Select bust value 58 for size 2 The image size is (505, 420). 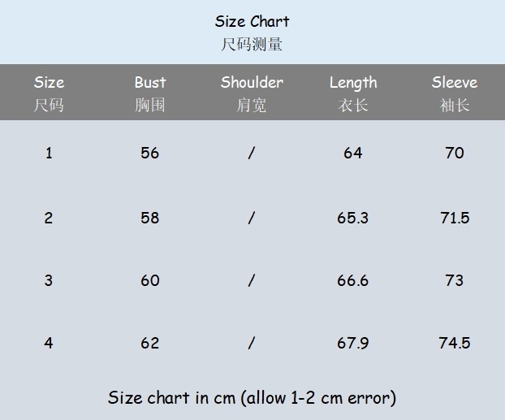[x=150, y=218]
